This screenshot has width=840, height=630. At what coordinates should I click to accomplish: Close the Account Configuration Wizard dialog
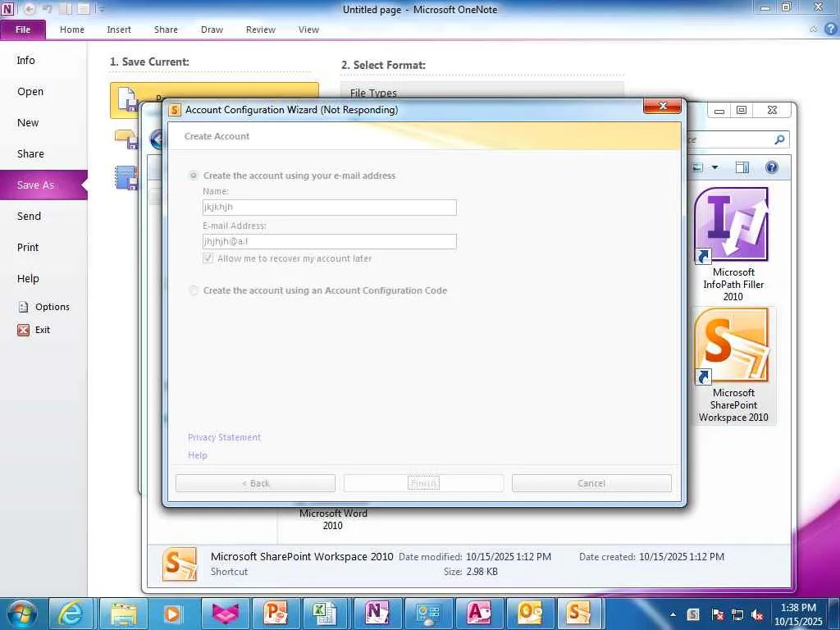point(662,106)
